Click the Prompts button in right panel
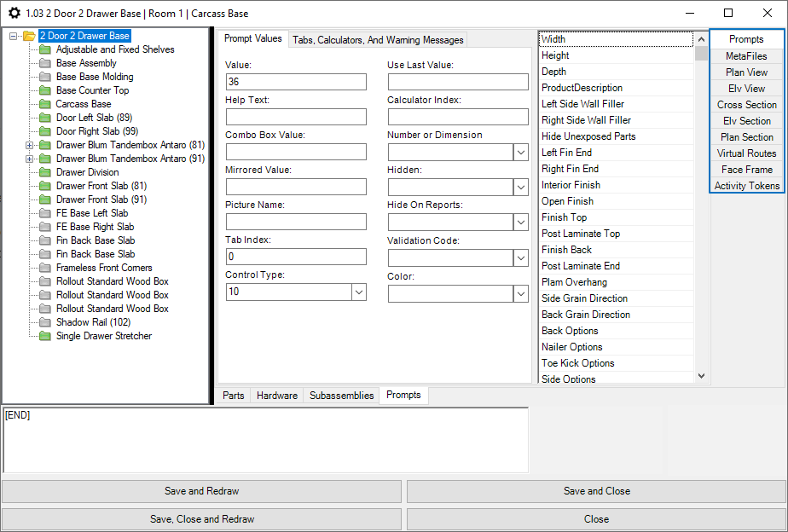The height and width of the screenshot is (532, 788). click(746, 39)
